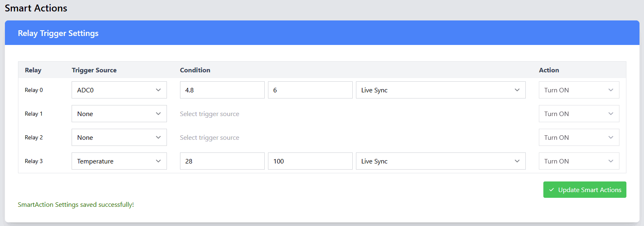Focus Relay 3 maximum value field 100
The height and width of the screenshot is (226, 644).
(x=310, y=161)
